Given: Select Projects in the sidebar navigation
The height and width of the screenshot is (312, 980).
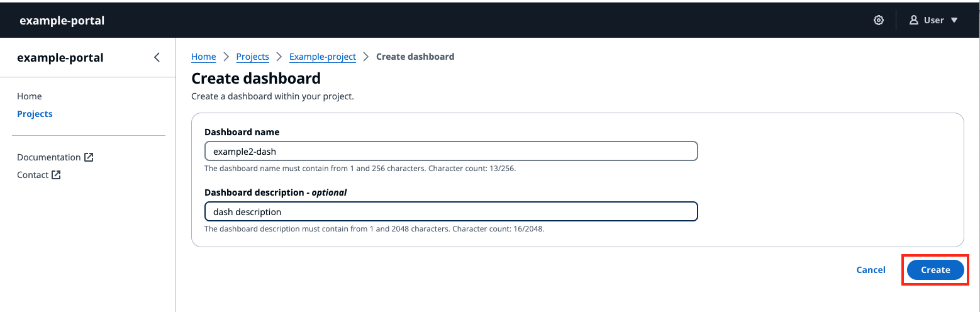Looking at the screenshot, I should (35, 114).
